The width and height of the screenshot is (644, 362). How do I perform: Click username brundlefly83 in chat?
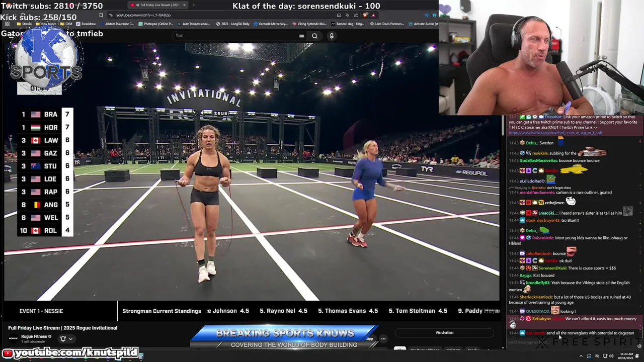coord(538,283)
